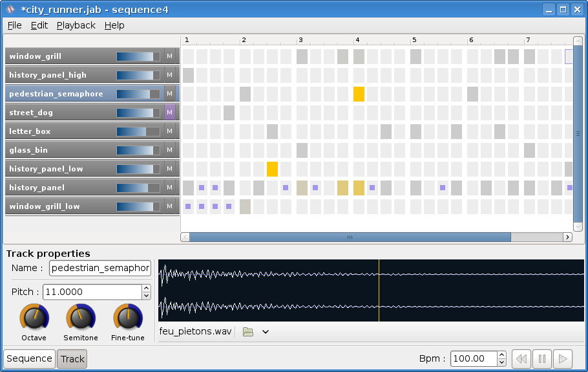This screenshot has height=372, width=588.
Task: Decrease Bpm with the down arrow
Action: [502, 362]
